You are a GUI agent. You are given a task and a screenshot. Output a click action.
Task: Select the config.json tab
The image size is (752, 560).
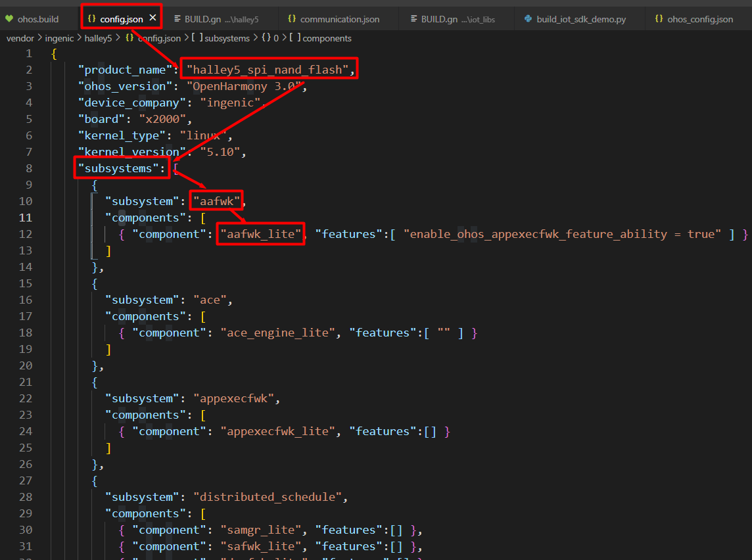(122, 19)
